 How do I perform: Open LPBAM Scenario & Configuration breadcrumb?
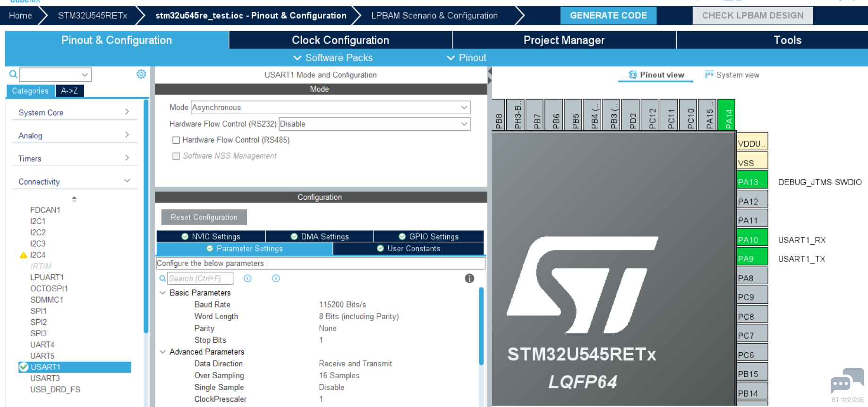(x=434, y=16)
